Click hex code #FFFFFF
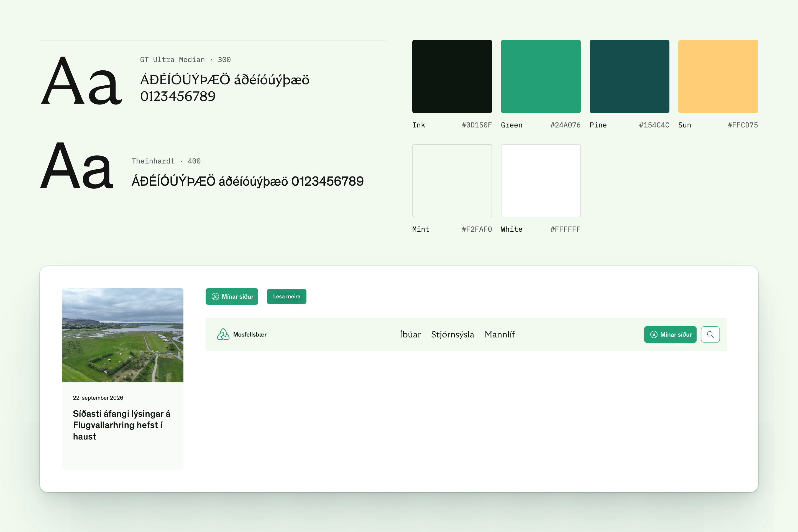This screenshot has height=532, width=798. coord(565,229)
